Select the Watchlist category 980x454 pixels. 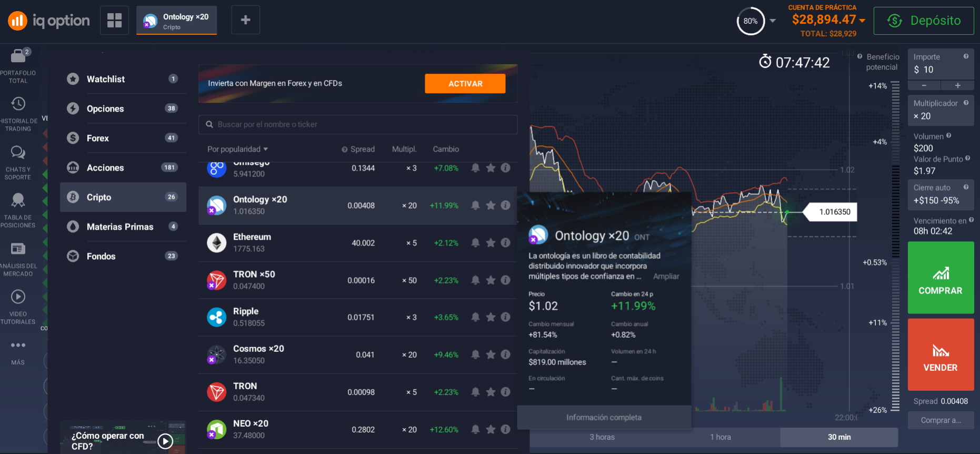(x=123, y=79)
